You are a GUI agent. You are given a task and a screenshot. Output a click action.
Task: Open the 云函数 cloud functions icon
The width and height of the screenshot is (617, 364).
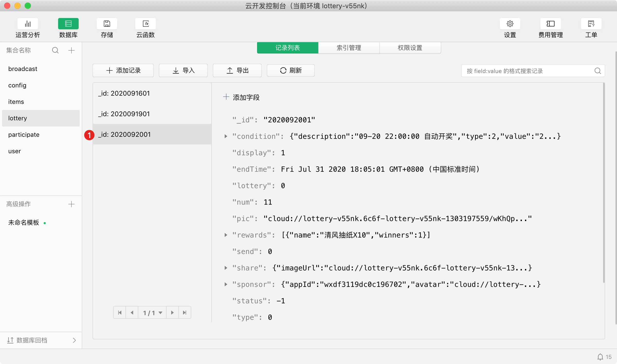[146, 24]
